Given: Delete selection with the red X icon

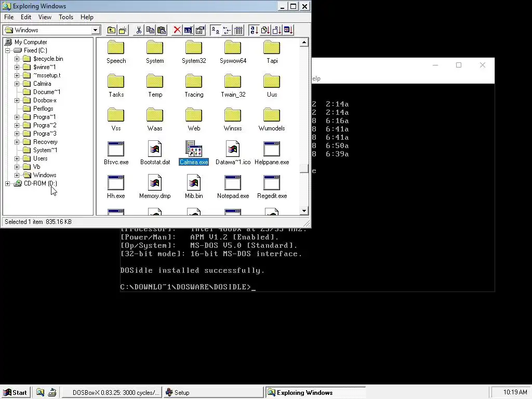Looking at the screenshot, I should (x=177, y=30).
